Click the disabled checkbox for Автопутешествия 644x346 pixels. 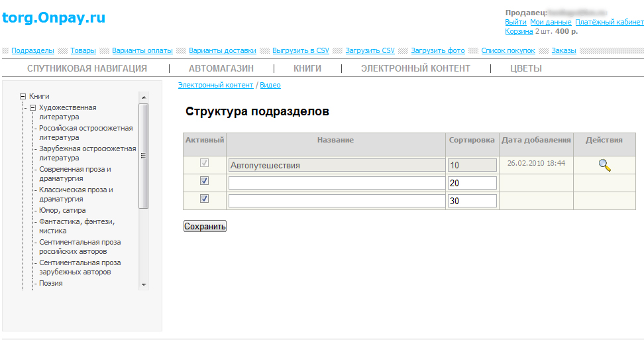pyautogui.click(x=204, y=163)
